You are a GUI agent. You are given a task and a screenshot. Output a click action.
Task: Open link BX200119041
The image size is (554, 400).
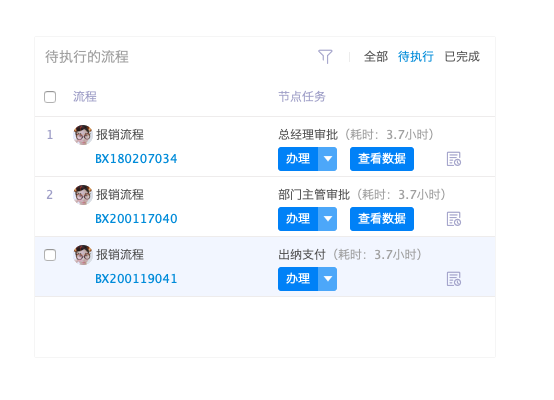coord(136,279)
